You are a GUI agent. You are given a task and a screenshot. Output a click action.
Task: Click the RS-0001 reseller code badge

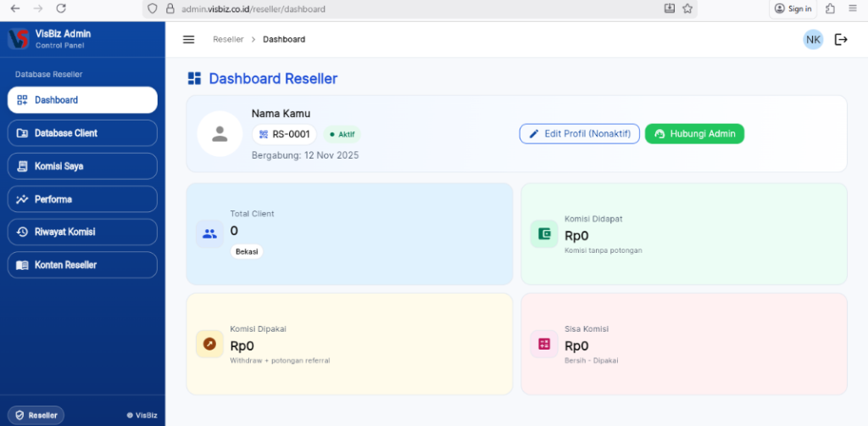284,134
